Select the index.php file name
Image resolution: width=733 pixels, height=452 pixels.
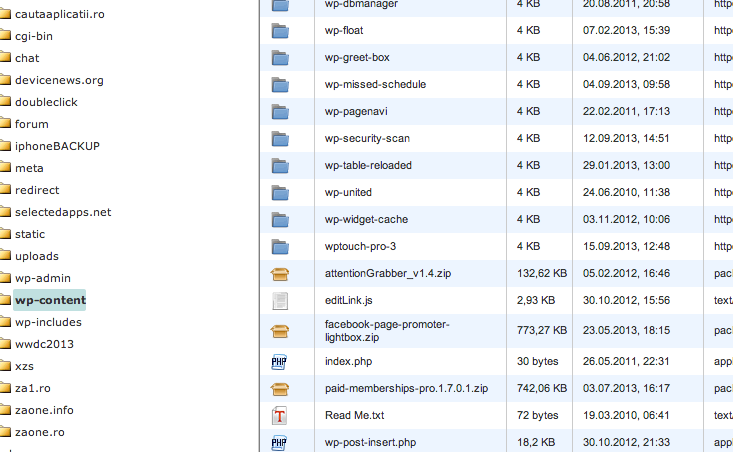click(349, 361)
